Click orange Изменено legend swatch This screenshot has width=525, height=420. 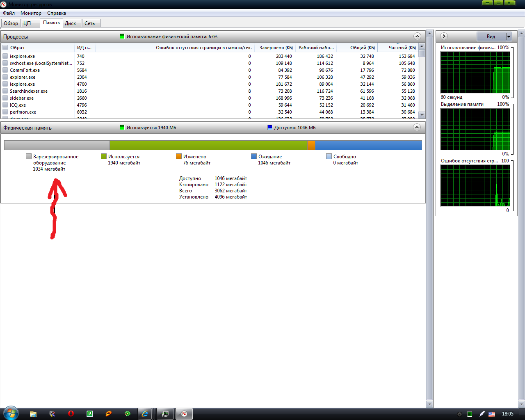pyautogui.click(x=179, y=156)
